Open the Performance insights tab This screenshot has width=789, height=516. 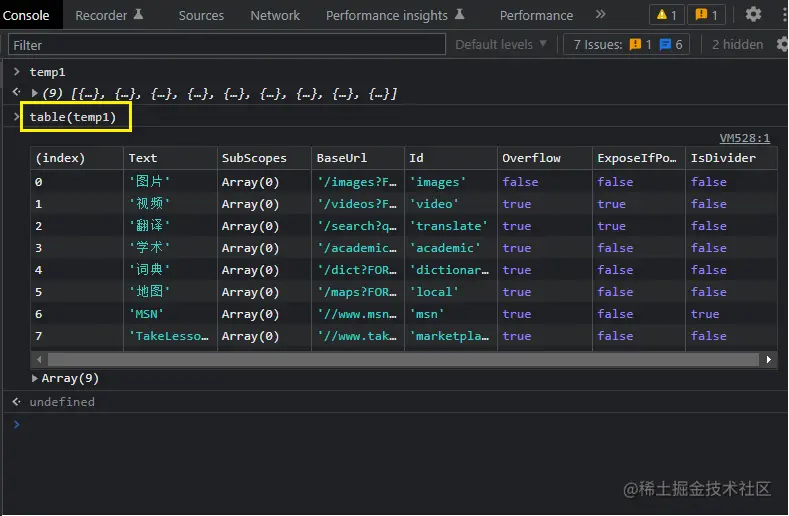tap(386, 16)
